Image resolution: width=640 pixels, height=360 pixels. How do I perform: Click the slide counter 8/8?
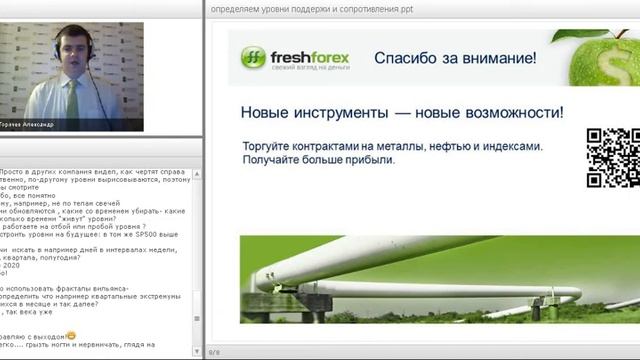pyautogui.click(x=214, y=353)
